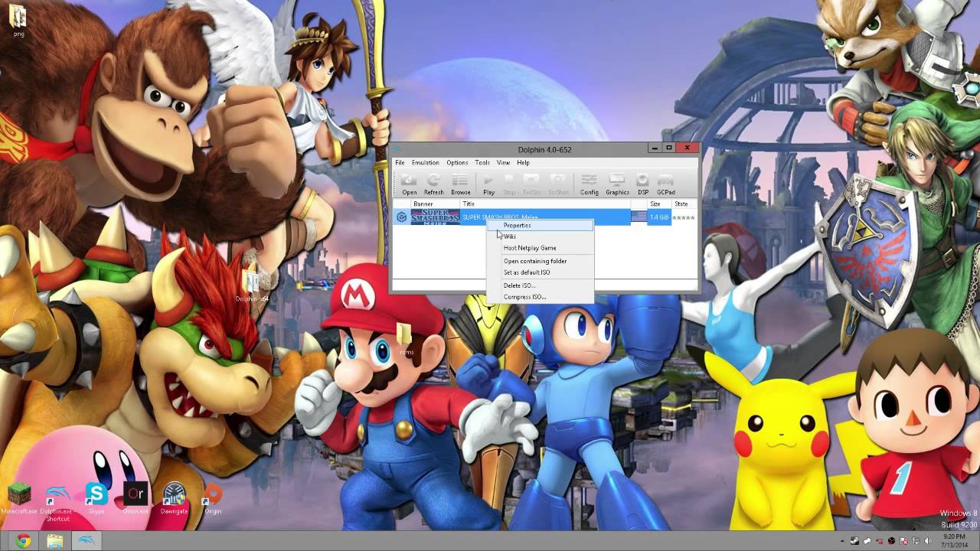980x551 pixels.
Task: Click the Browse toolbar icon
Action: point(460,184)
